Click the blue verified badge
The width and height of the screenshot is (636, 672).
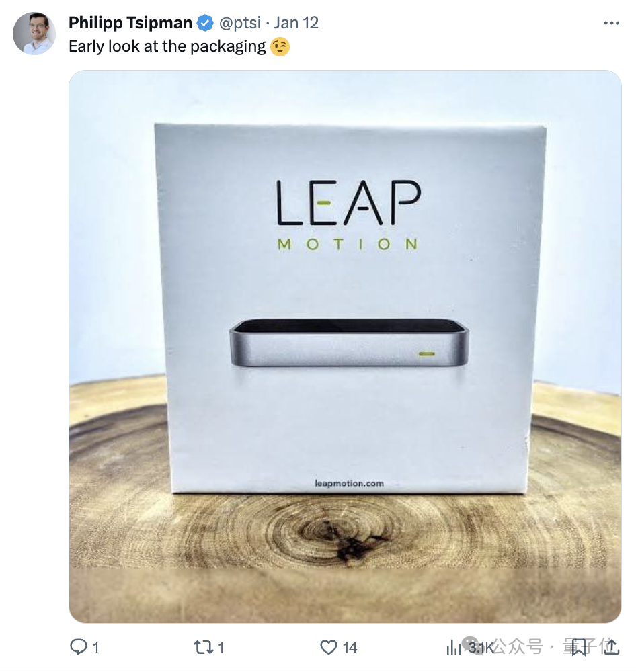tap(204, 24)
